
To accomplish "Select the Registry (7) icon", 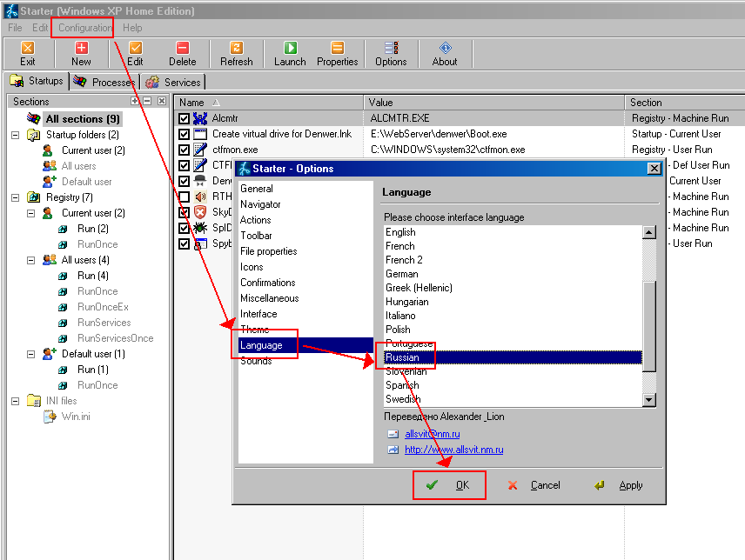I will 34,197.
